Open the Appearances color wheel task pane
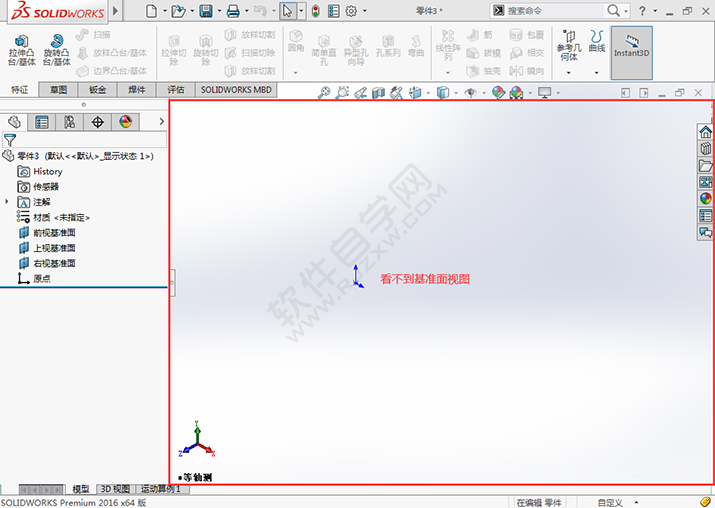The width and height of the screenshot is (715, 508). [705, 198]
